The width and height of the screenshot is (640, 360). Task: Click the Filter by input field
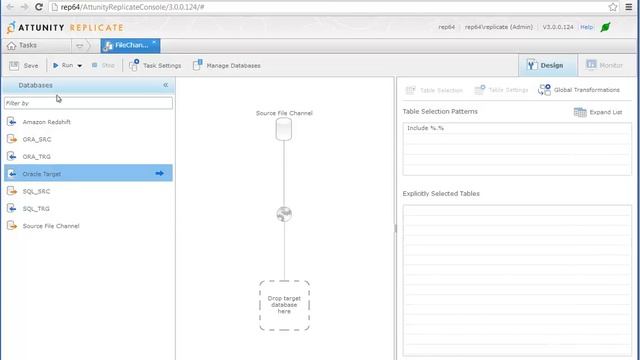pyautogui.click(x=88, y=103)
